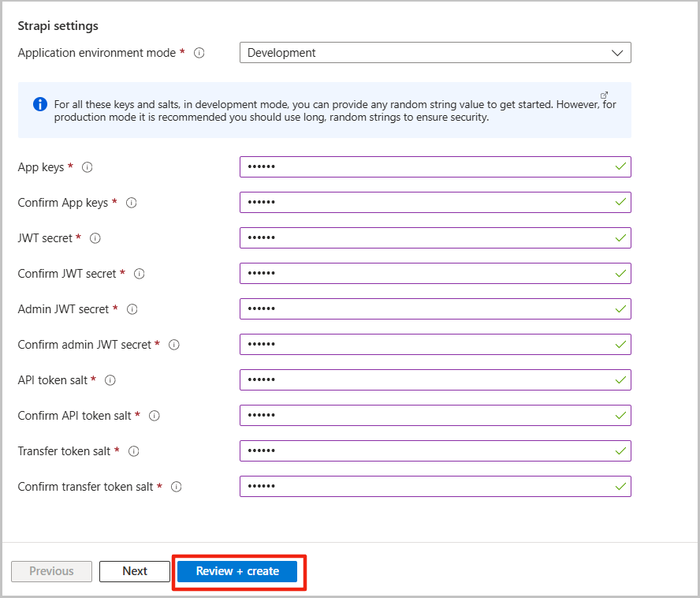Click the Review + create button
This screenshot has width=700, height=598.
click(238, 571)
